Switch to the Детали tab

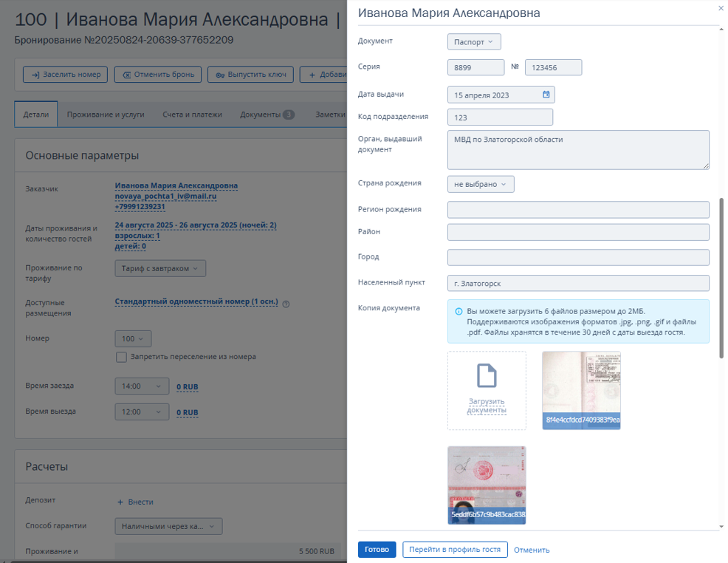pos(36,115)
